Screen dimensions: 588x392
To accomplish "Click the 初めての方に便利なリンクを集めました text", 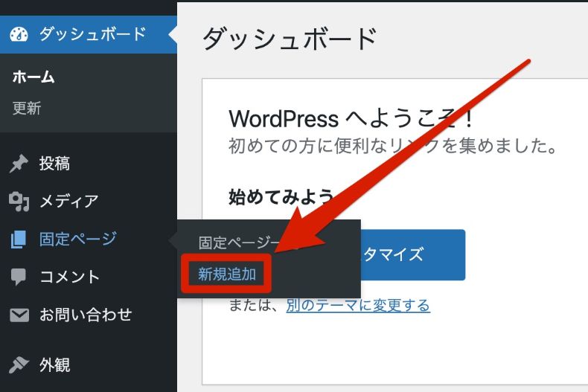I will [x=393, y=146].
